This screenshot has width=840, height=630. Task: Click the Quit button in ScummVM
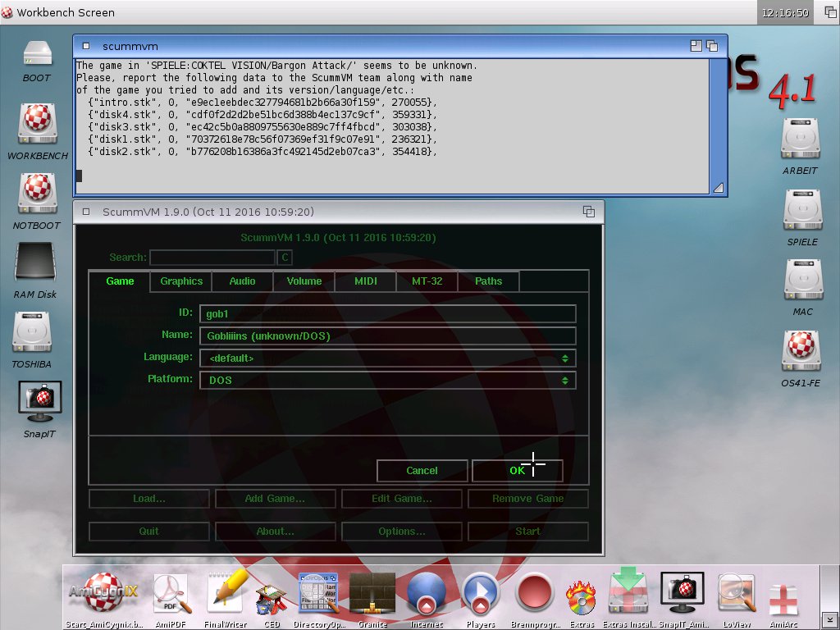click(x=149, y=532)
